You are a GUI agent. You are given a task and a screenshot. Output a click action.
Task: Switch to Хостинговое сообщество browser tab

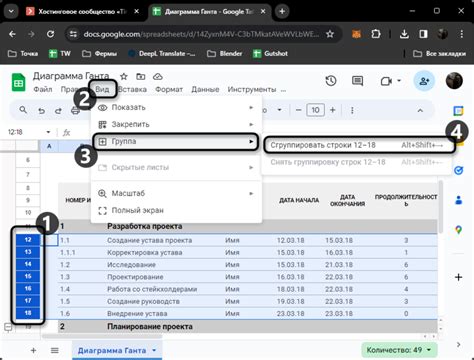pos(83,11)
